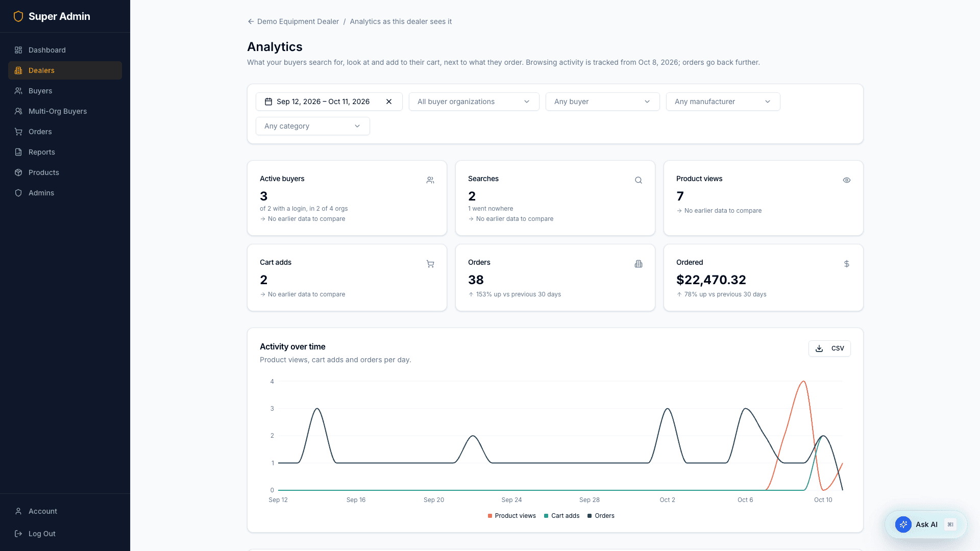The image size is (980, 551).
Task: Click the Analytics page heading
Action: 275,47
